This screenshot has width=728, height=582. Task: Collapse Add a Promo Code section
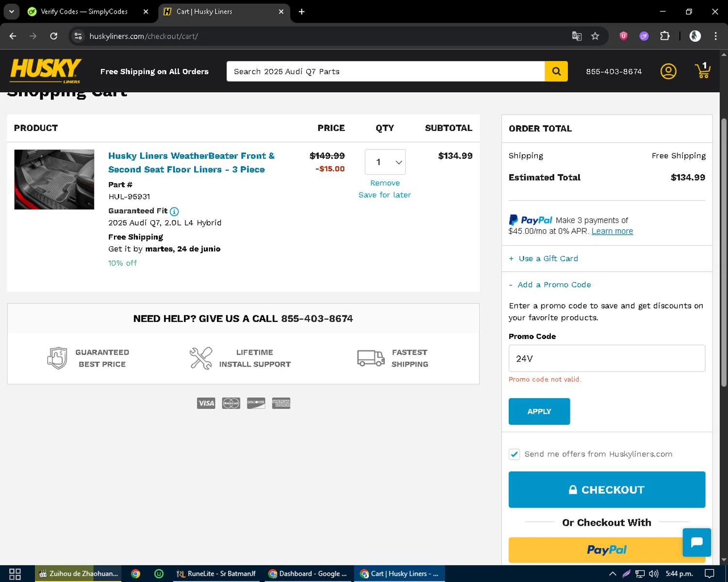(x=550, y=285)
